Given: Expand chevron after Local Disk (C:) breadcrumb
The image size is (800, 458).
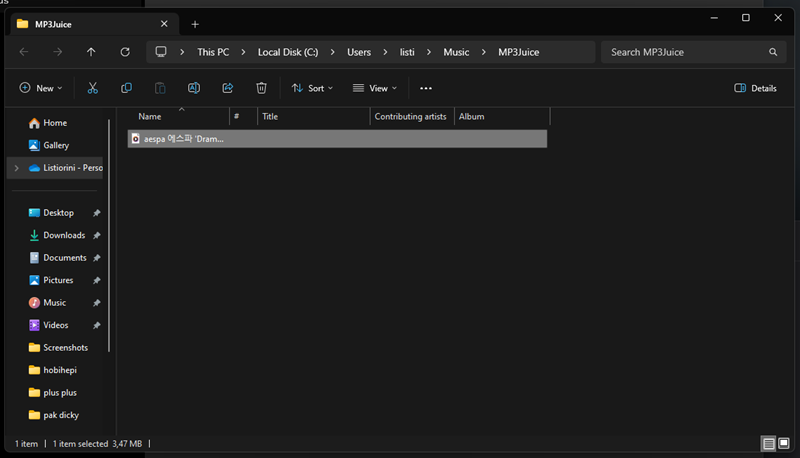Looking at the screenshot, I should pyautogui.click(x=333, y=52).
